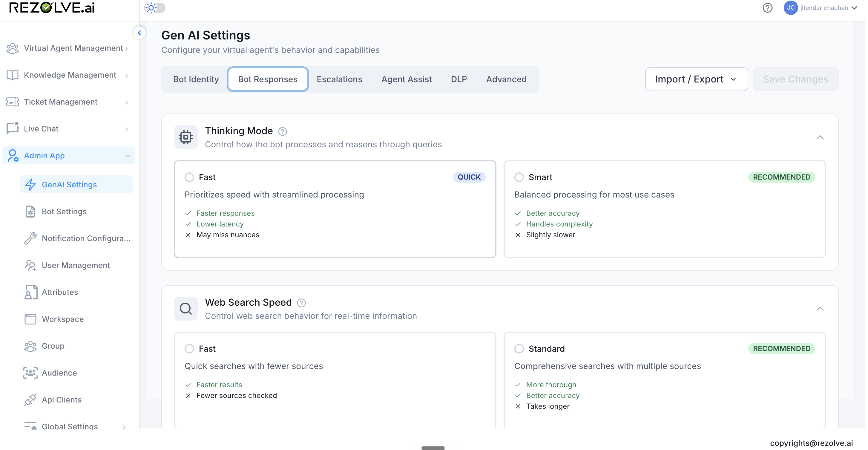Switch to the Bot Identity tab
The height and width of the screenshot is (450, 868).
point(196,79)
